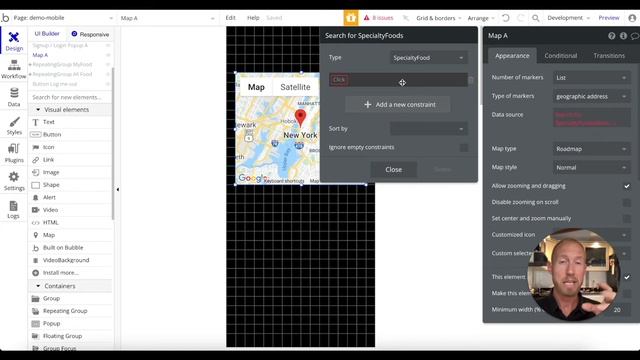
Task: Click the help question mark in Map A panel
Action: tap(611, 36)
